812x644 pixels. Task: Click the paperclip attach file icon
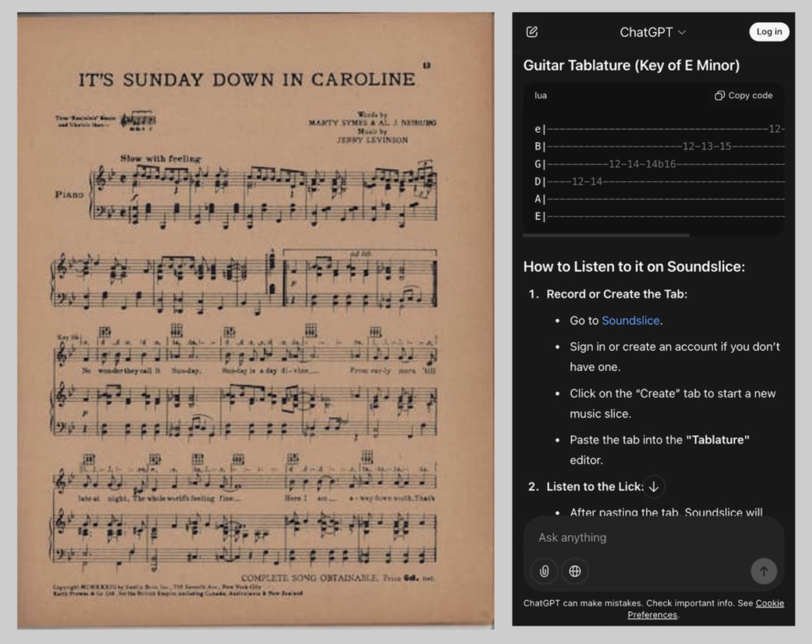(x=544, y=571)
